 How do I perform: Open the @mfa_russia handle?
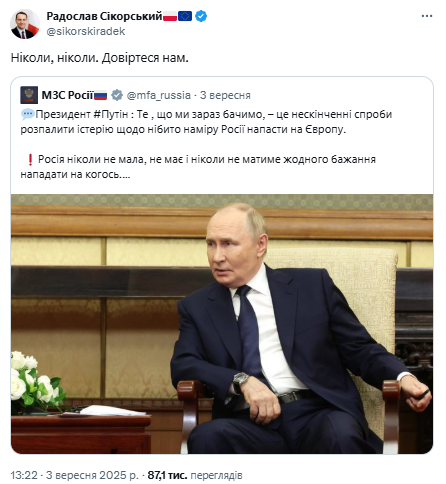click(159, 95)
